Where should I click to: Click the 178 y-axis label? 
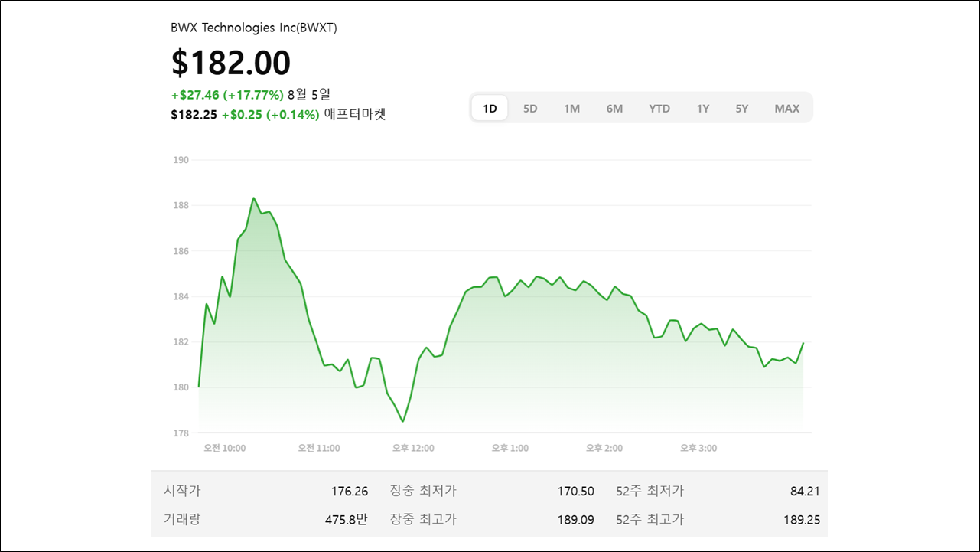click(x=181, y=433)
